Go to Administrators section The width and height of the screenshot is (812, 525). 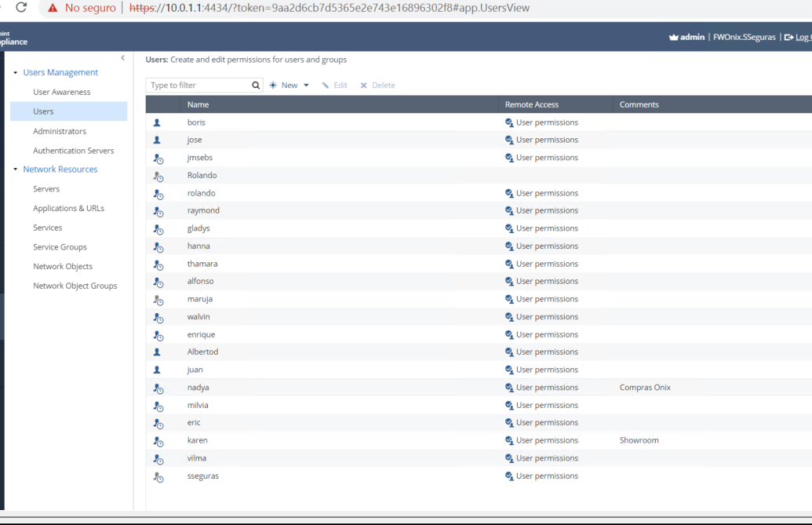pyautogui.click(x=60, y=131)
